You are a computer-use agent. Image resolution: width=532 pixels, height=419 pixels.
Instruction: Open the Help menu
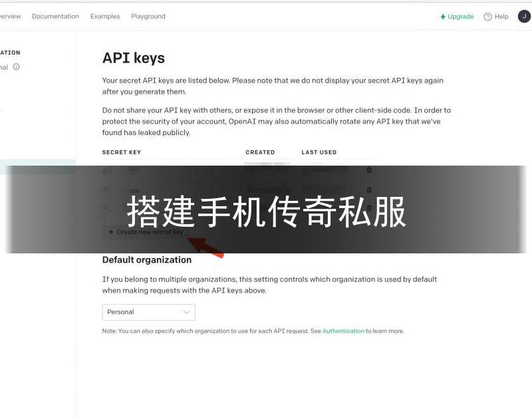click(496, 16)
